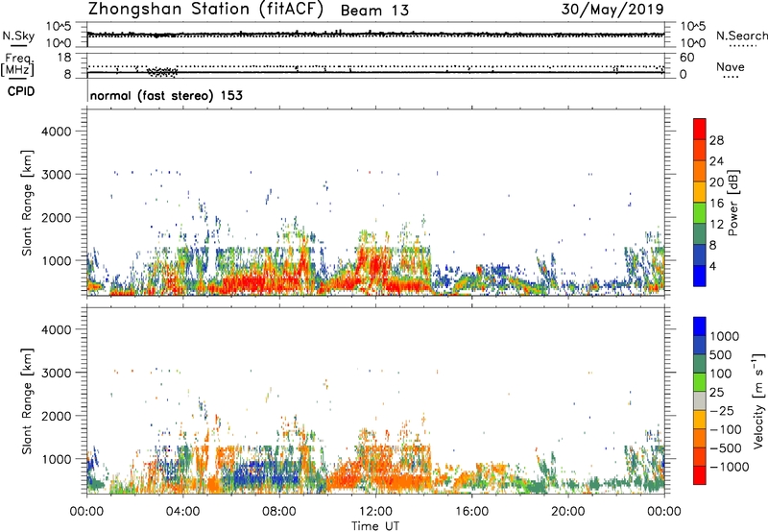Click the -100 tick on velocity colorbar
This screenshot has height=532, width=768.
click(725, 429)
